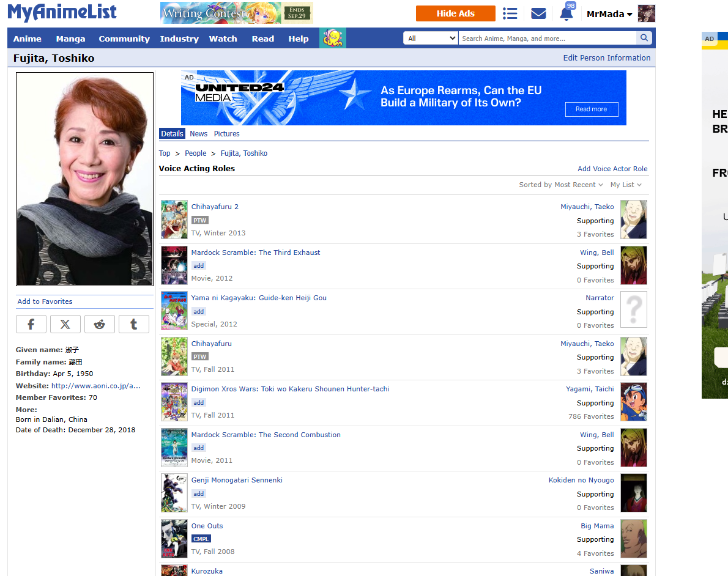Viewport: 728px width, 576px height.
Task: Expand the My List filter dropdown
Action: pos(626,185)
